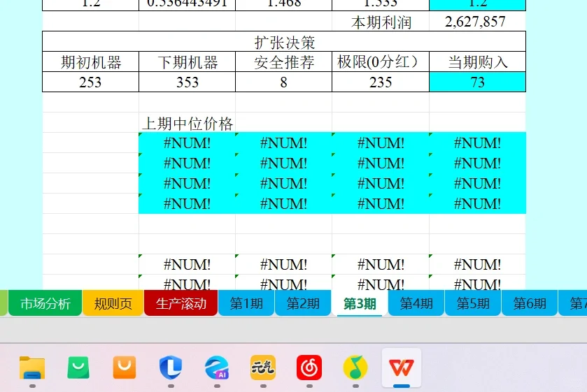Open the QQ Music yellow-green note icon
Image resolution: width=587 pixels, height=392 pixels.
[x=355, y=368]
